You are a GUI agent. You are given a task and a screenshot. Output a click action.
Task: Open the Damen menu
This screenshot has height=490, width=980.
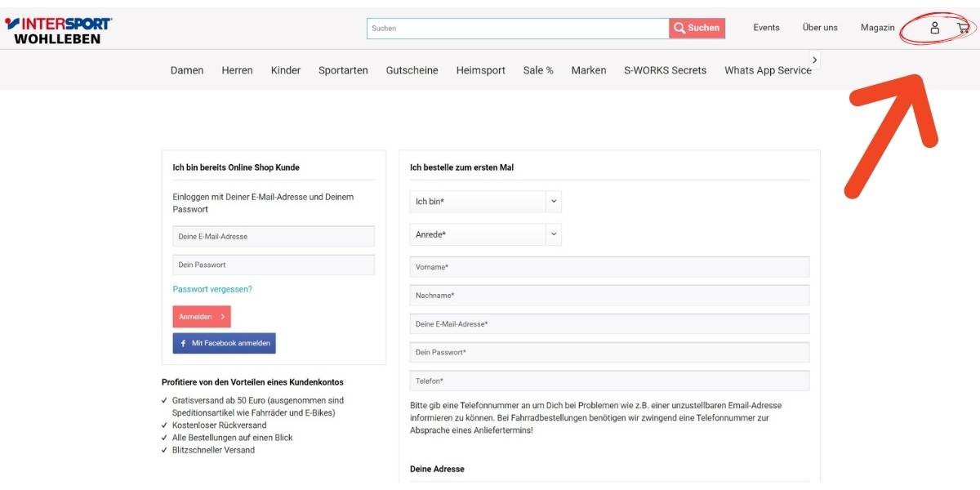coord(187,70)
